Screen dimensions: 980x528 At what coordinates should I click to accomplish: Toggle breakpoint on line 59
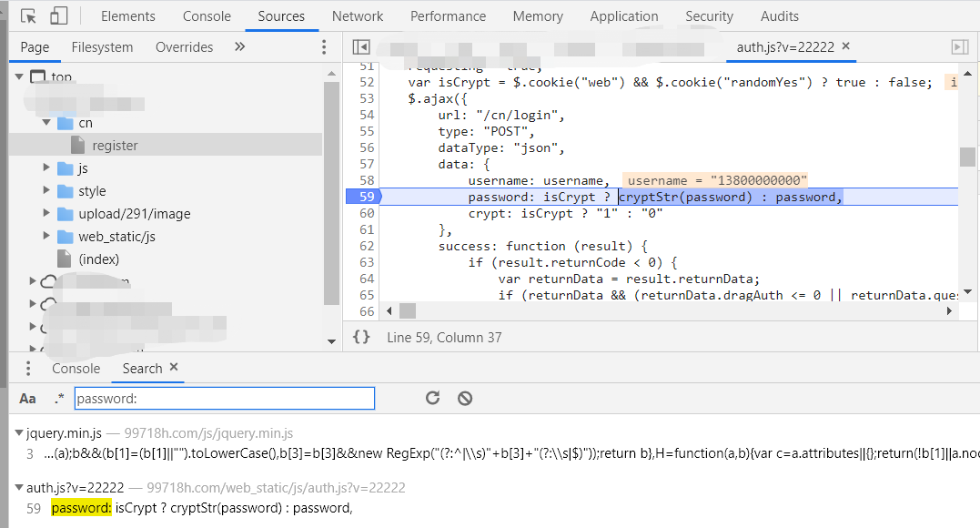pos(367,197)
